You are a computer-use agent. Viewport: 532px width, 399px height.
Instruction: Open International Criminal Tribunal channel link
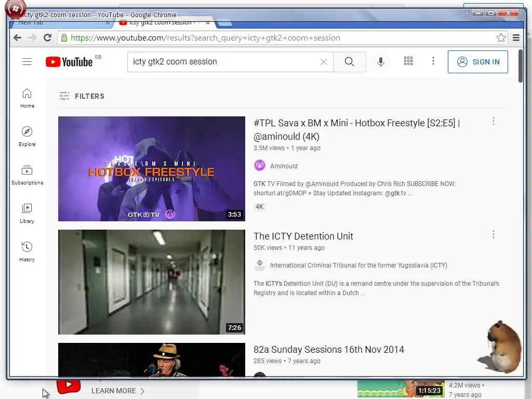358,265
